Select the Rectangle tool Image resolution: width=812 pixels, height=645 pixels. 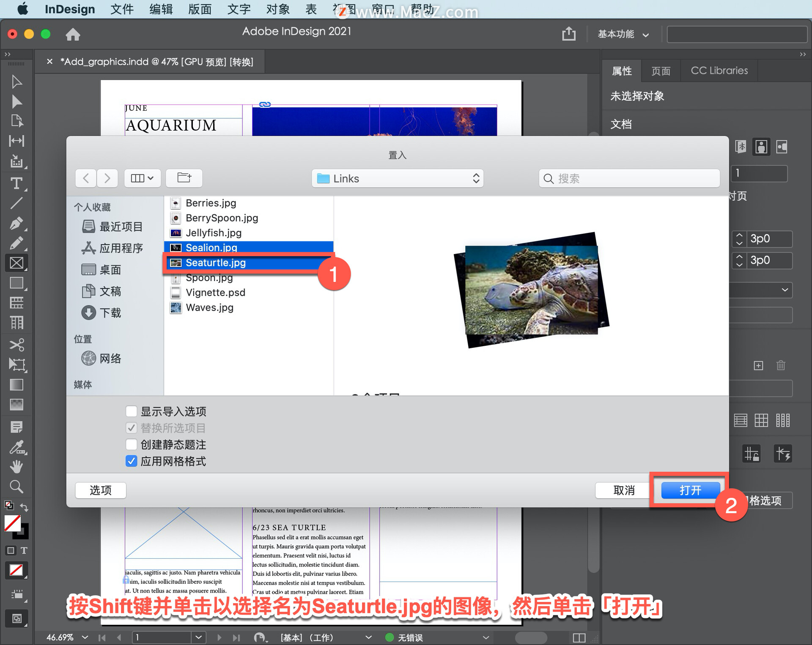click(x=16, y=283)
